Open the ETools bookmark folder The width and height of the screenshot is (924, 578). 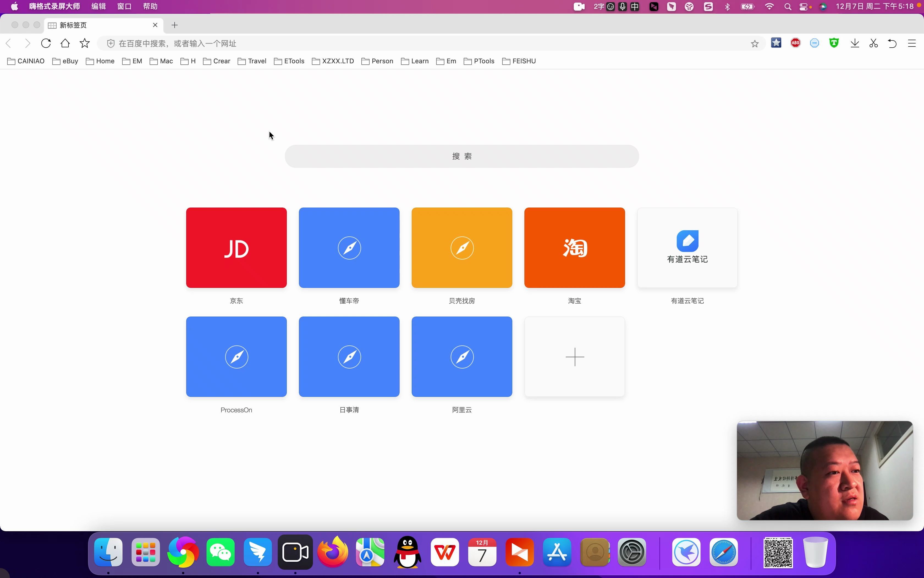(289, 61)
